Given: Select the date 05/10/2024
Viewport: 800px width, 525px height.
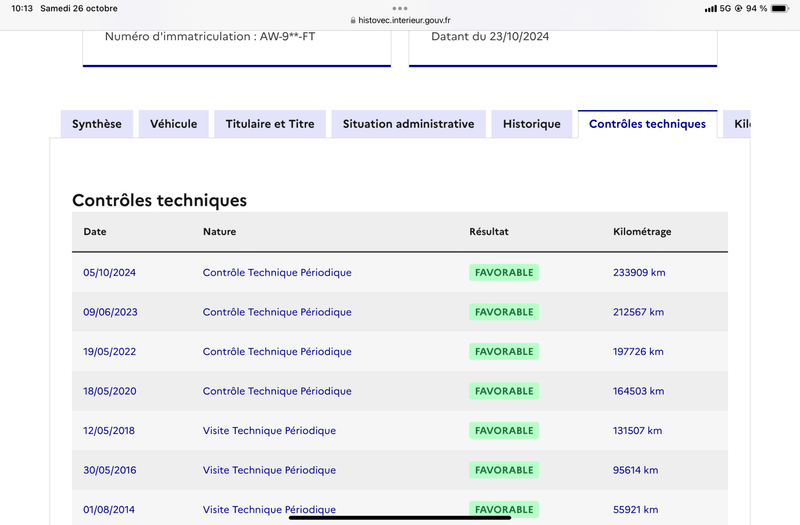Looking at the screenshot, I should [x=109, y=272].
